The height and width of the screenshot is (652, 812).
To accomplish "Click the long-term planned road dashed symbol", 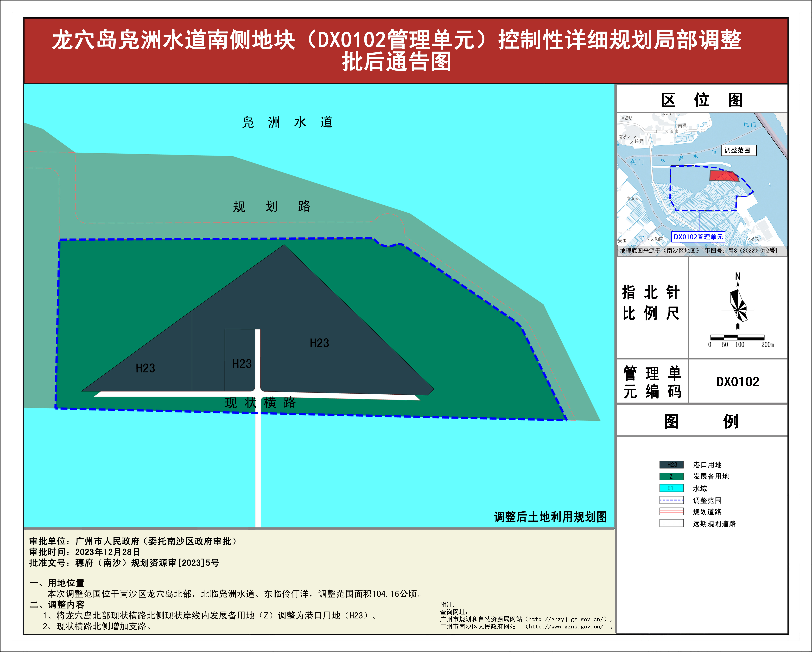I will pos(671,523).
